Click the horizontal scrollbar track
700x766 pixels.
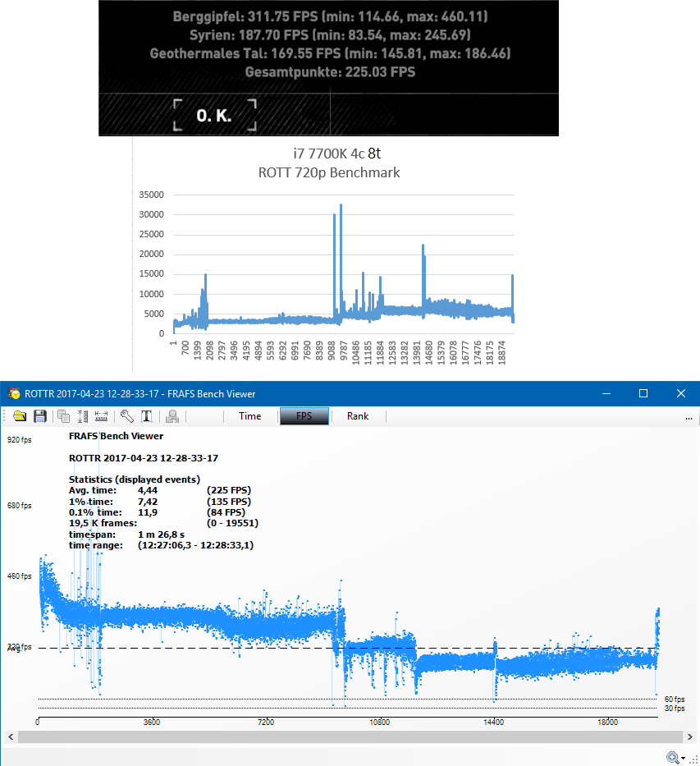pyautogui.click(x=350, y=736)
